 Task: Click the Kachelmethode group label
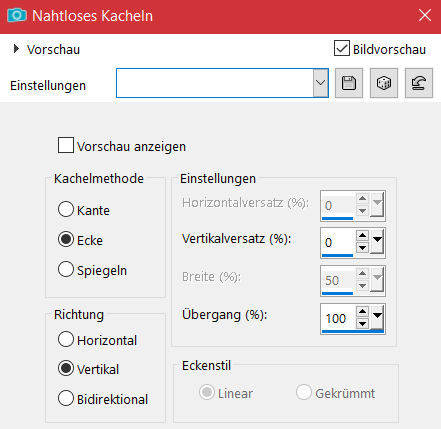tap(99, 178)
